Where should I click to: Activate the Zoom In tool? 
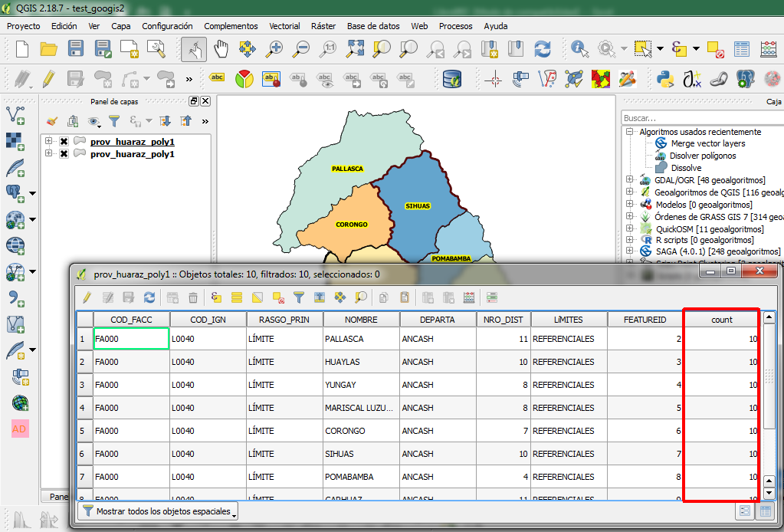click(272, 48)
